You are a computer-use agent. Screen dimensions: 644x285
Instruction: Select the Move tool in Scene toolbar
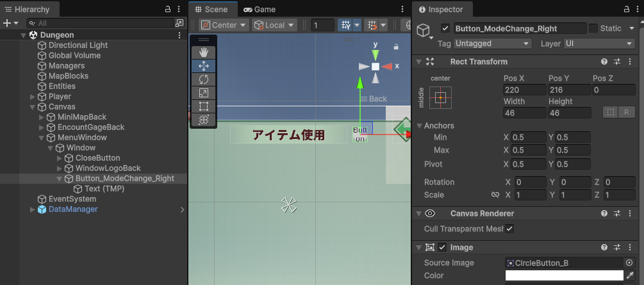(204, 65)
